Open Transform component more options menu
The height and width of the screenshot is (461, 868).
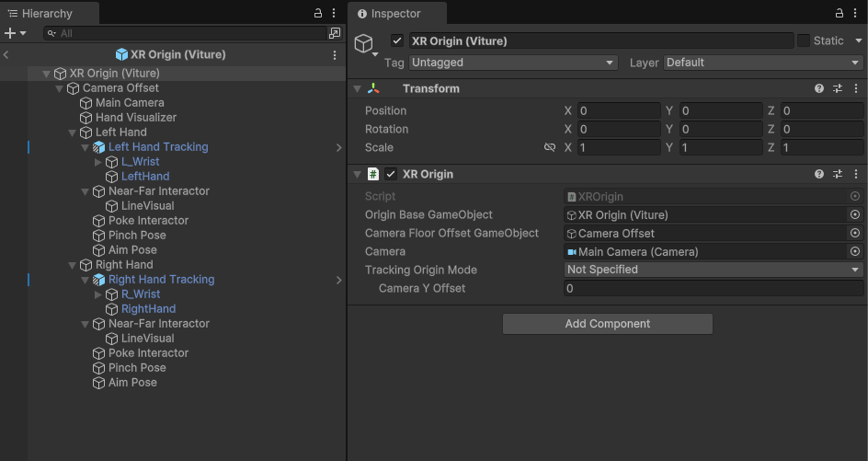pyautogui.click(x=856, y=88)
